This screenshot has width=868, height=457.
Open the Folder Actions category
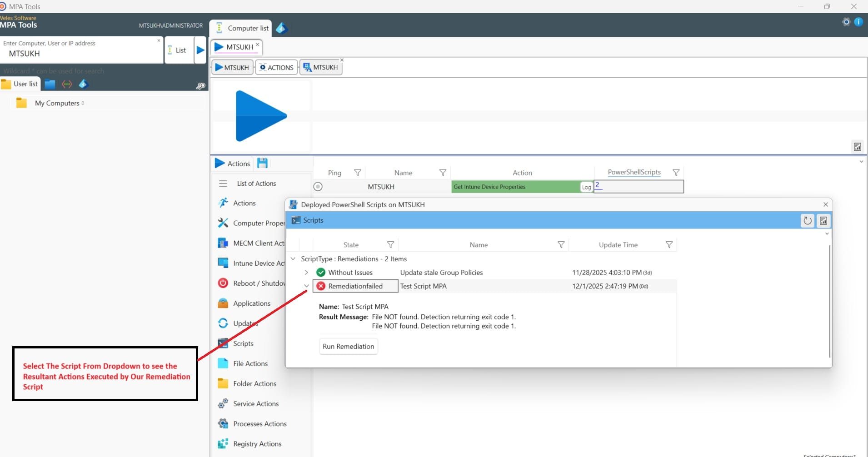247,383
